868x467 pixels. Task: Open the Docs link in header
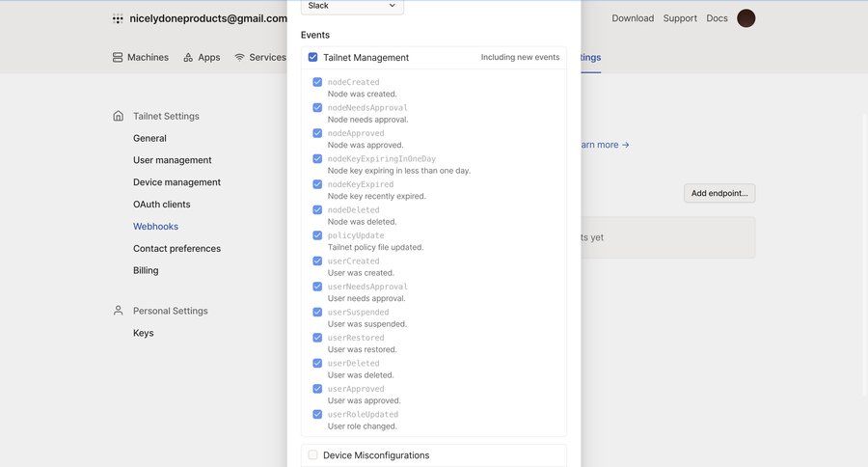tap(717, 18)
